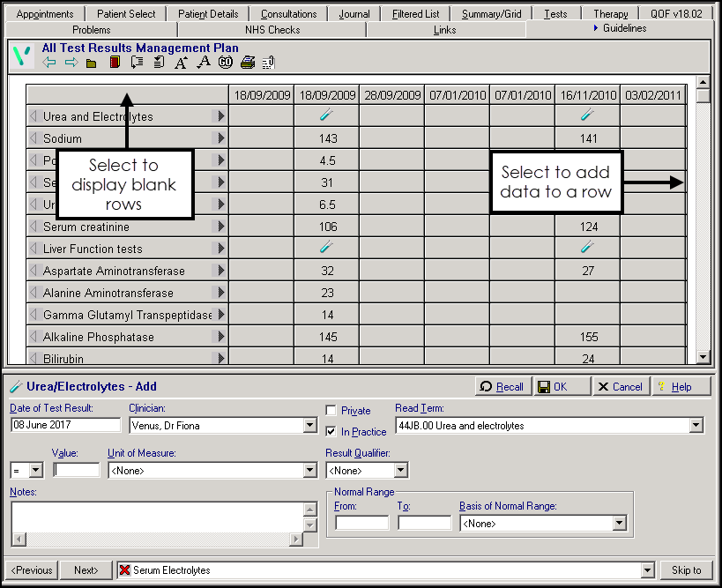Tick the Private checkbox
The width and height of the screenshot is (722, 588).
point(331,411)
